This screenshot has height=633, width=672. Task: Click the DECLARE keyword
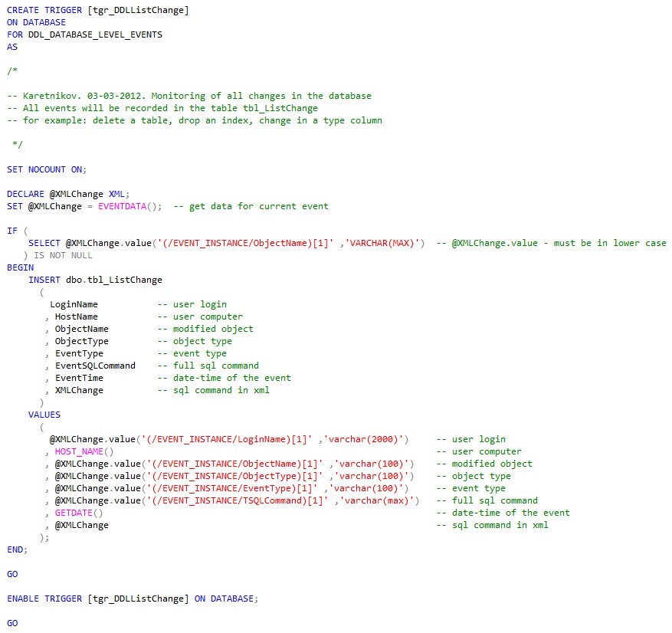click(x=25, y=194)
